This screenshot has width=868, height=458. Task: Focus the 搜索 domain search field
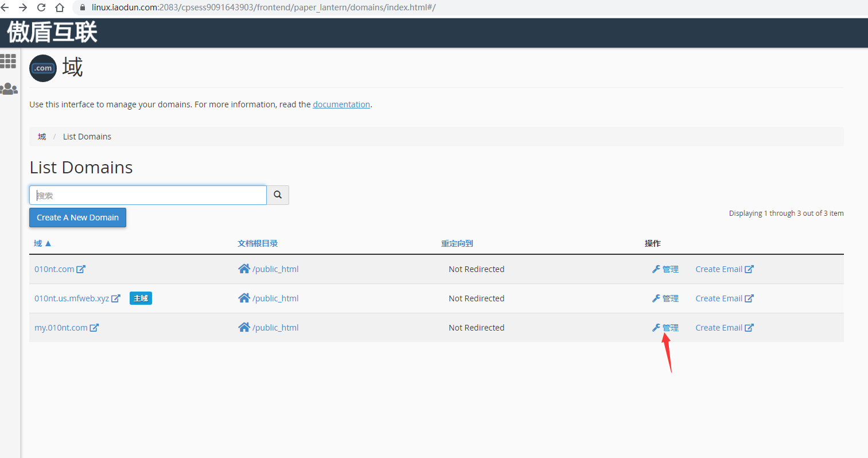[148, 195]
